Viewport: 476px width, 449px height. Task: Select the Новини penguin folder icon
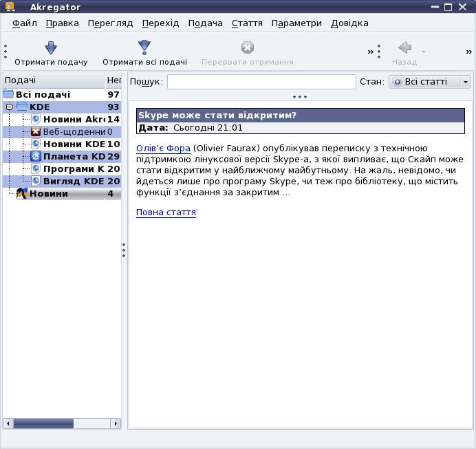pyautogui.click(x=22, y=194)
